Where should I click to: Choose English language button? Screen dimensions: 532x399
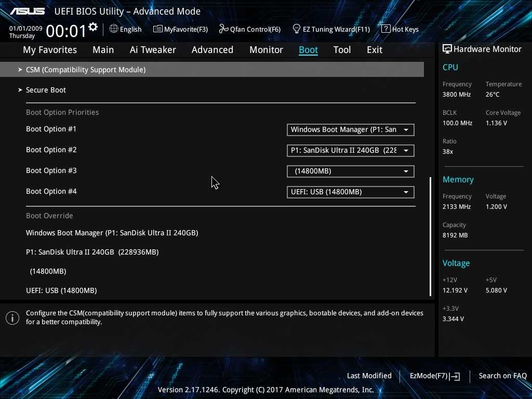(x=125, y=29)
